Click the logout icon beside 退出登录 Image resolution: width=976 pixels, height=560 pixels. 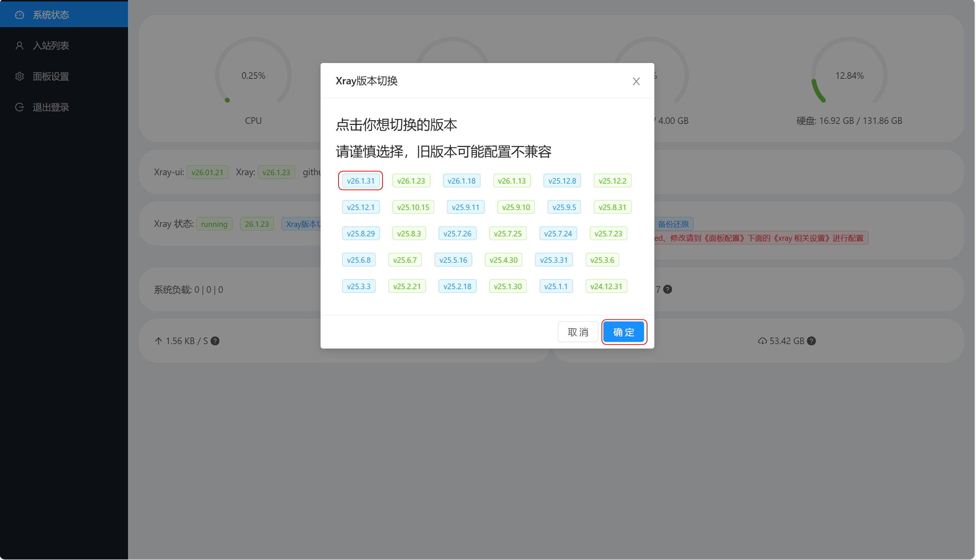click(x=20, y=107)
